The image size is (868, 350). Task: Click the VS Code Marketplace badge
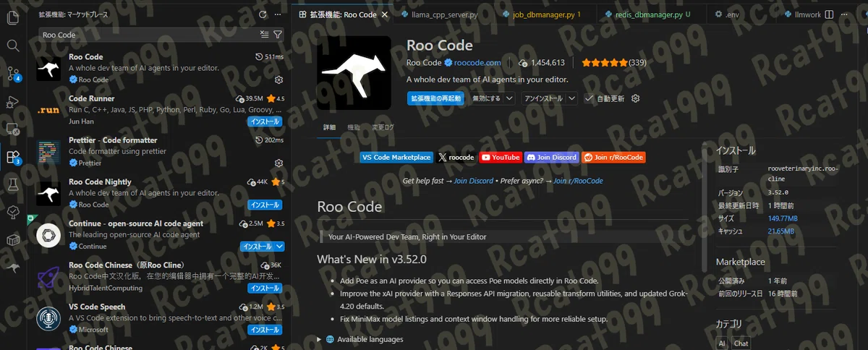click(x=396, y=157)
